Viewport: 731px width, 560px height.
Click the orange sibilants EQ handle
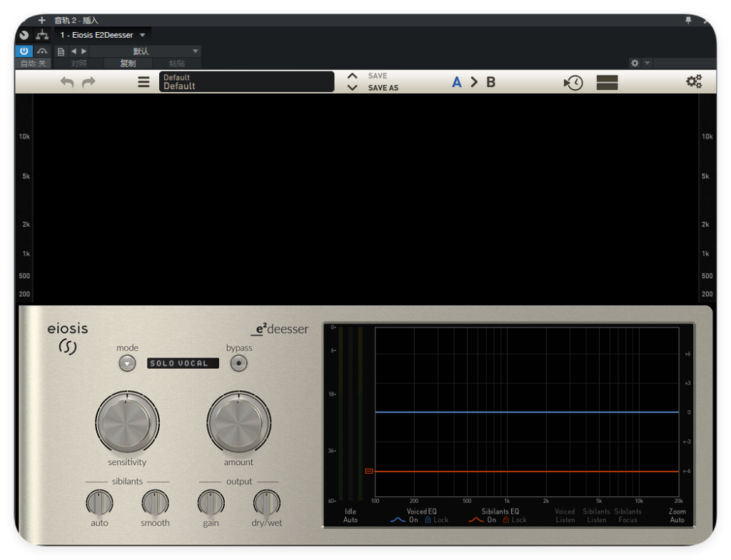click(x=369, y=472)
